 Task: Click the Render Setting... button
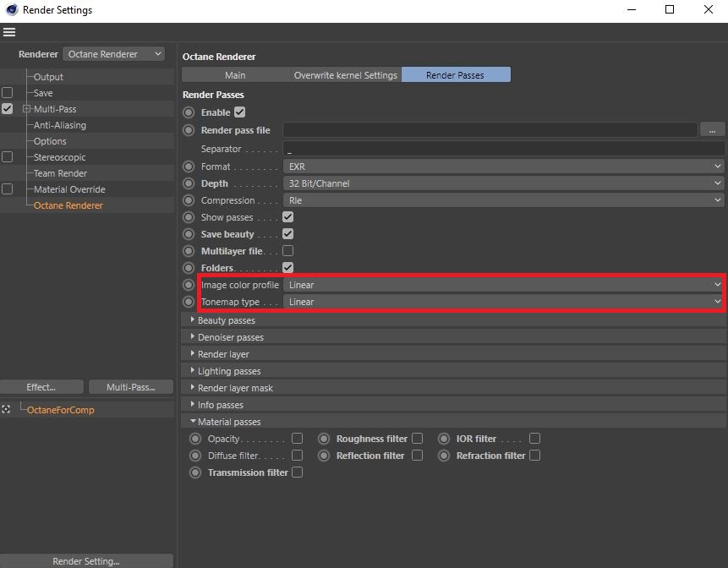click(x=86, y=561)
